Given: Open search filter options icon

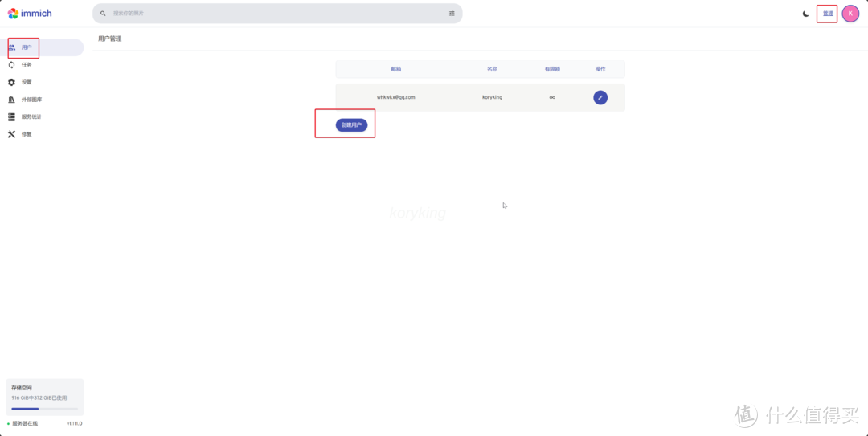Looking at the screenshot, I should (x=452, y=14).
